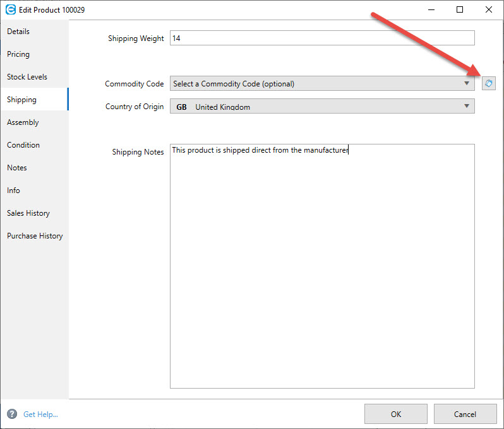504x429 pixels.
Task: Click the app logo in title bar
Action: 10,9
